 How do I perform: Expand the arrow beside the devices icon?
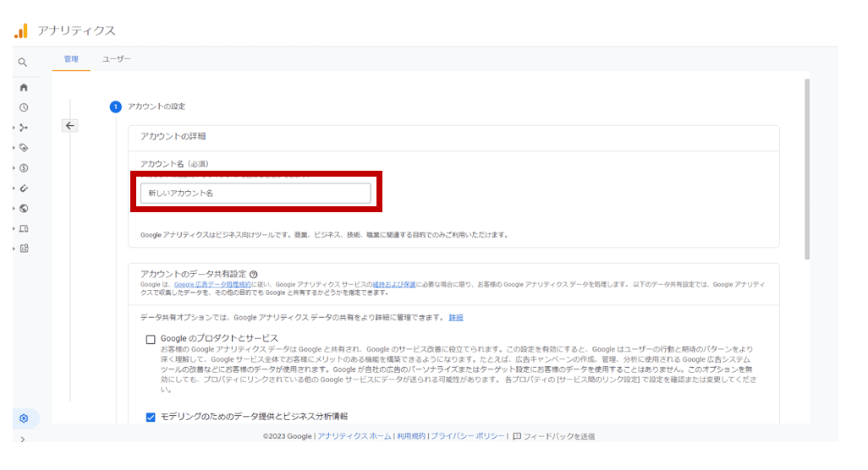click(14, 228)
